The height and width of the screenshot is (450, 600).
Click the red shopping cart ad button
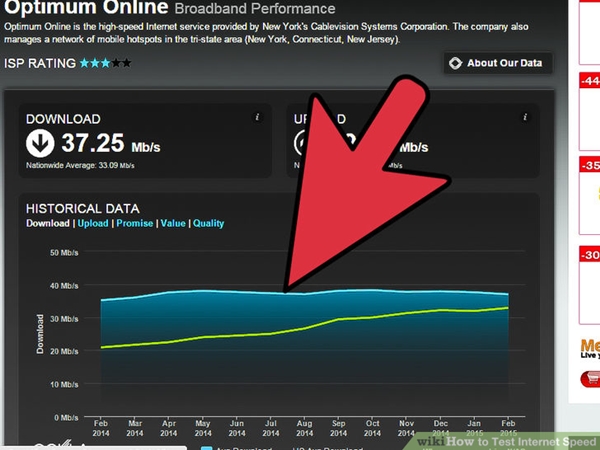pyautogui.click(x=590, y=378)
